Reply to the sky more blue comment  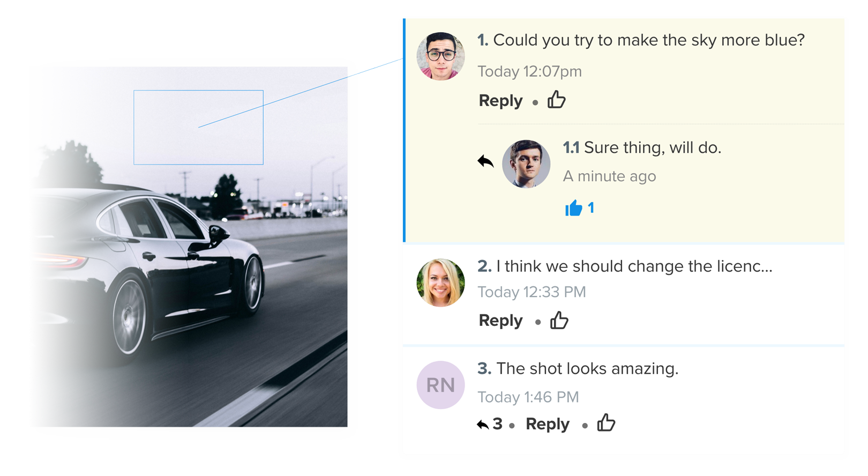click(500, 101)
